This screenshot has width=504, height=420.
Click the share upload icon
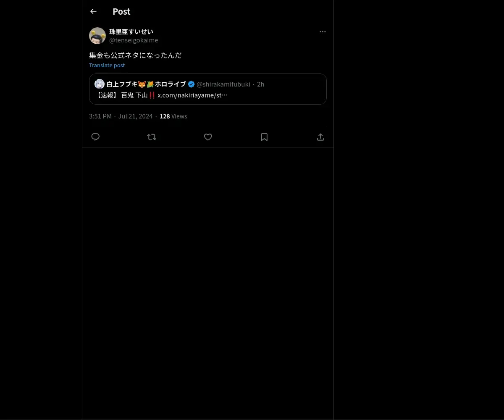pyautogui.click(x=320, y=137)
